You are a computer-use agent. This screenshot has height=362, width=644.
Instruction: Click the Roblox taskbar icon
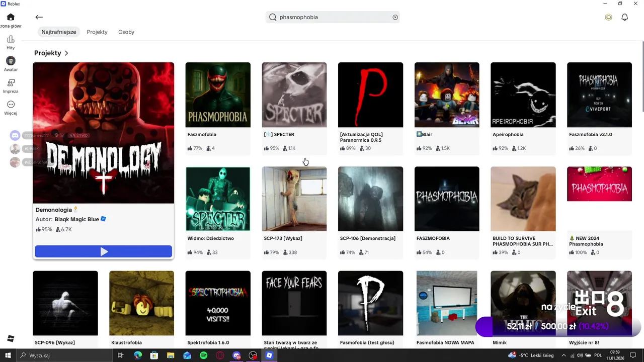tap(269, 355)
